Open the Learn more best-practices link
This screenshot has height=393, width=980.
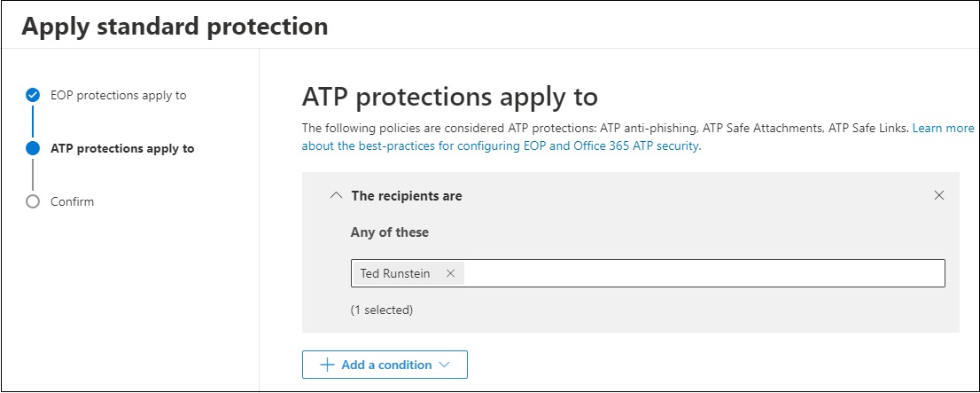tap(637, 137)
